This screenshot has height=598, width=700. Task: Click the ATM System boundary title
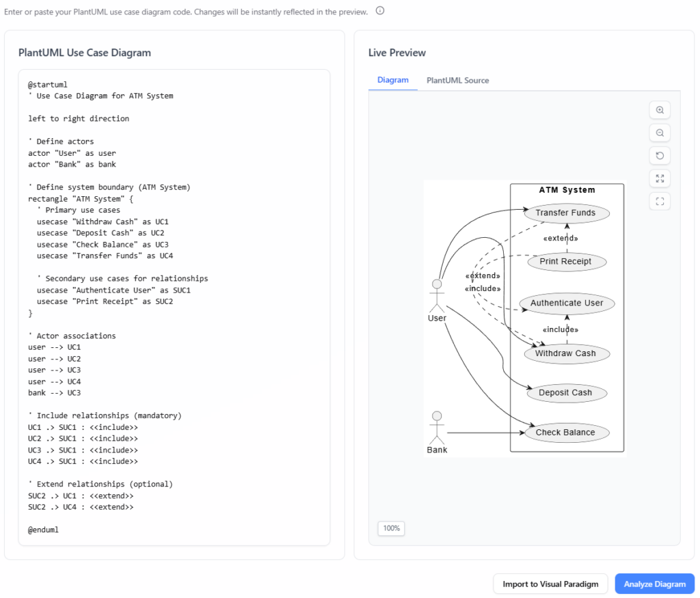point(566,189)
